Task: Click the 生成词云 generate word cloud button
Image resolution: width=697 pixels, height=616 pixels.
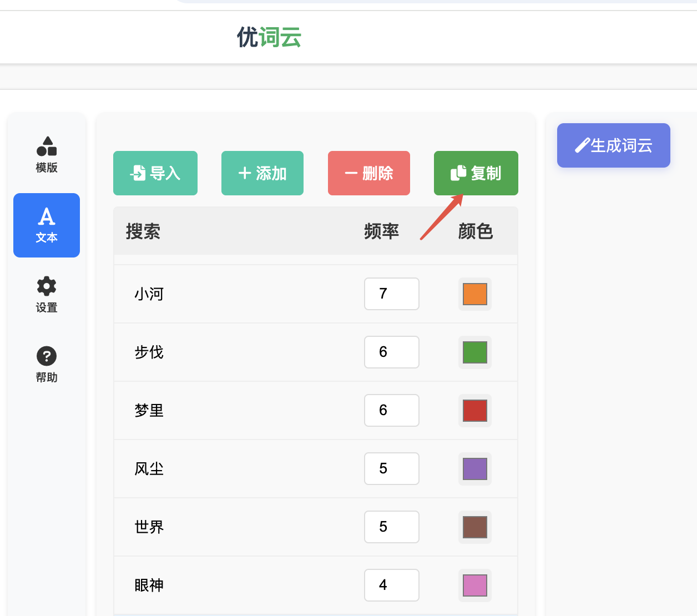Action: click(x=613, y=145)
